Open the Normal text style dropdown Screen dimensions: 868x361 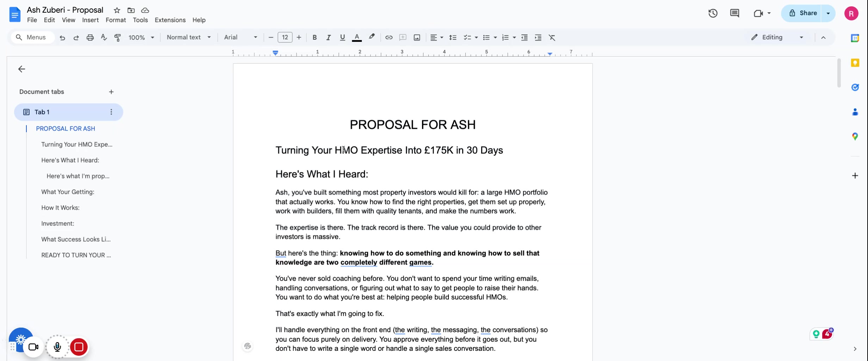tap(188, 37)
